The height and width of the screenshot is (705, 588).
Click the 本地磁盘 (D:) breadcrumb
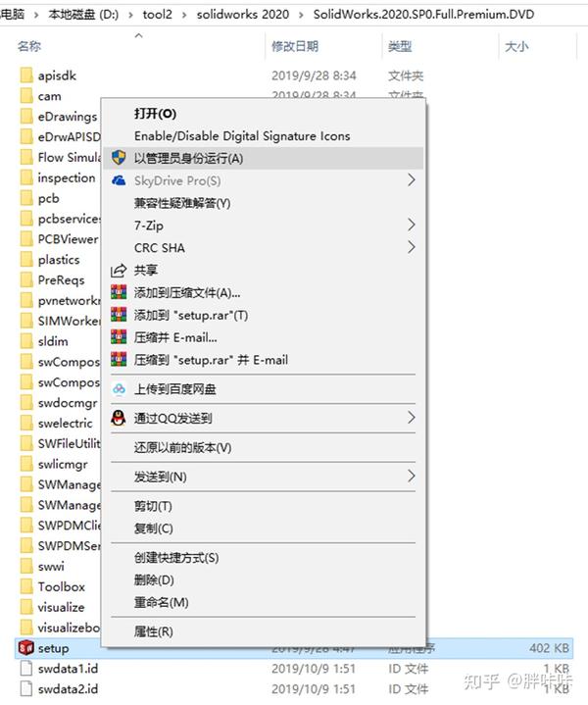83,15
